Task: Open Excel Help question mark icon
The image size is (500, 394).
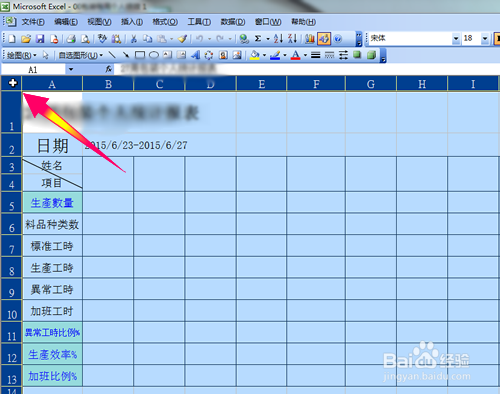Action: click(x=338, y=39)
